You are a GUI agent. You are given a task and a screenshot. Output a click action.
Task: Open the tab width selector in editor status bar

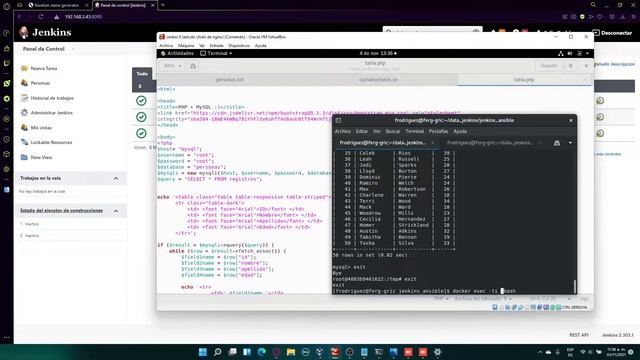point(483,299)
